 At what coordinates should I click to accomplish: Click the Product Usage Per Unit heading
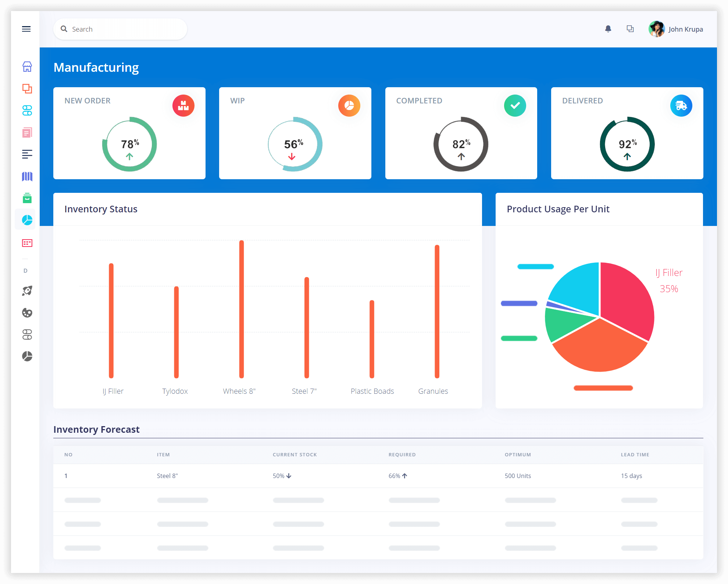tap(558, 209)
